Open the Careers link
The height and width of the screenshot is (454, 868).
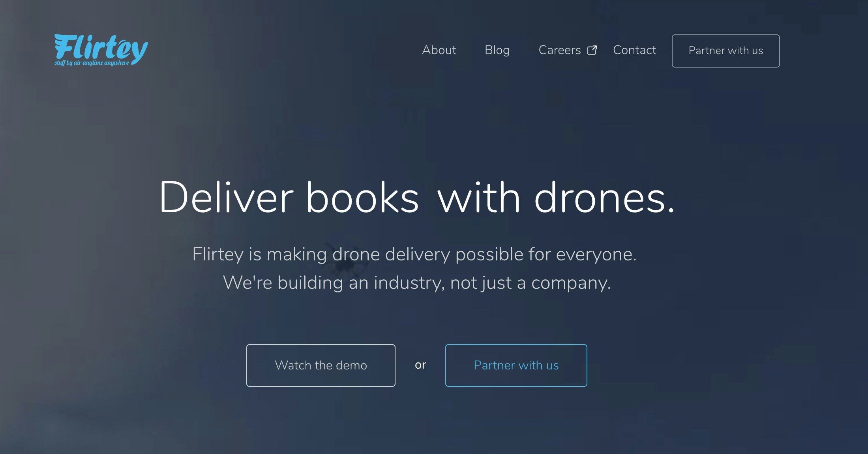560,50
